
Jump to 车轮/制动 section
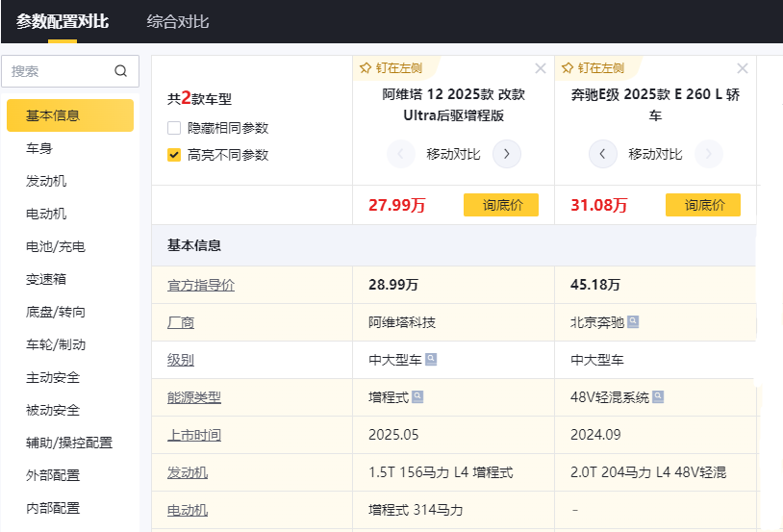tap(56, 344)
